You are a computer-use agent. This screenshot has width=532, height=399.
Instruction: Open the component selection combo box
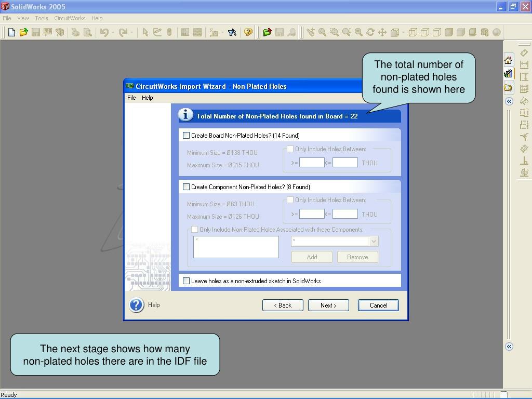coord(335,241)
